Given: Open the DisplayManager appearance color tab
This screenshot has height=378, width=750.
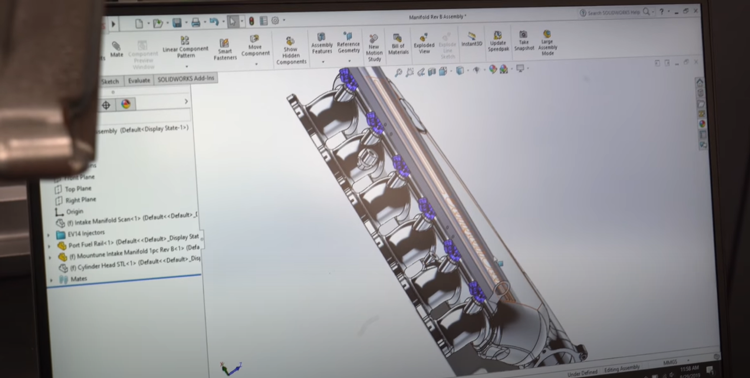Looking at the screenshot, I should 125,104.
